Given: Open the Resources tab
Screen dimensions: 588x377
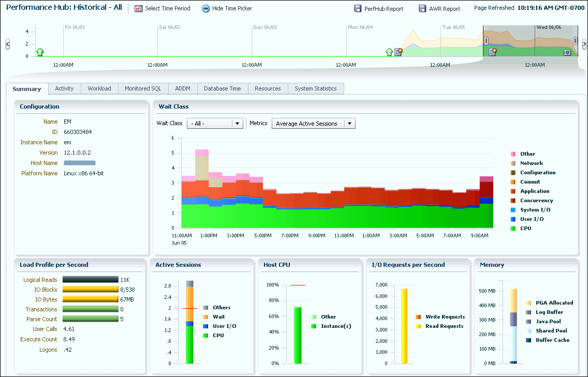Looking at the screenshot, I should [x=268, y=88].
